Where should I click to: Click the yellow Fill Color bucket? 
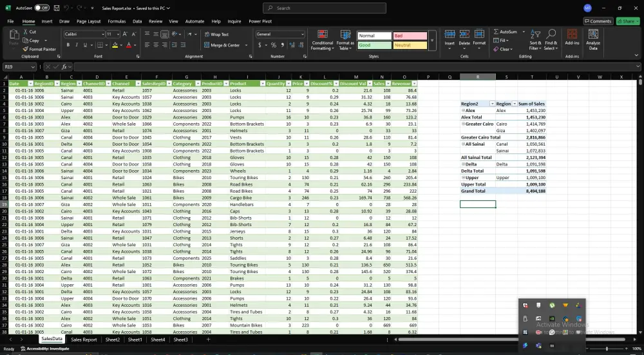[x=115, y=45]
